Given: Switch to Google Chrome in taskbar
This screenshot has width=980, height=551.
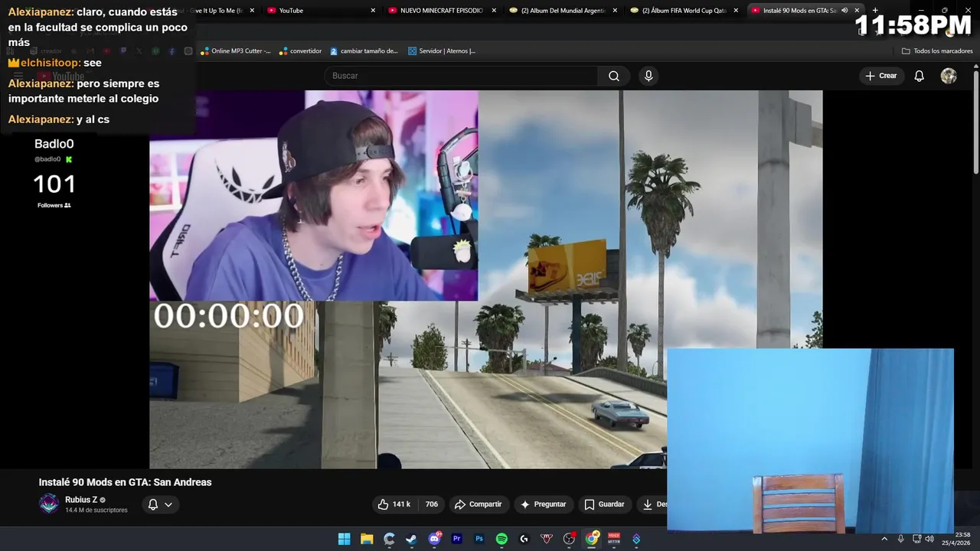Looking at the screenshot, I should (x=592, y=539).
